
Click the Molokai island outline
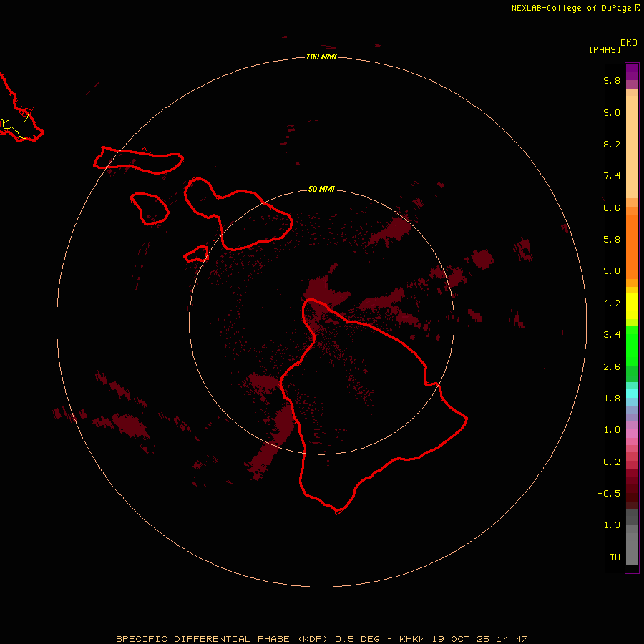click(138, 160)
